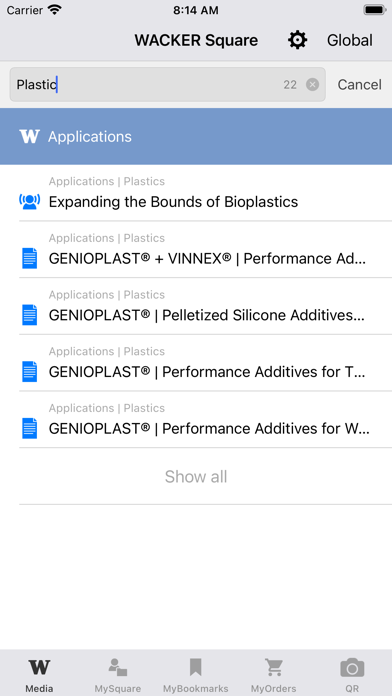Show all Applications results
Viewport: 392px width, 696px height.
(x=196, y=477)
